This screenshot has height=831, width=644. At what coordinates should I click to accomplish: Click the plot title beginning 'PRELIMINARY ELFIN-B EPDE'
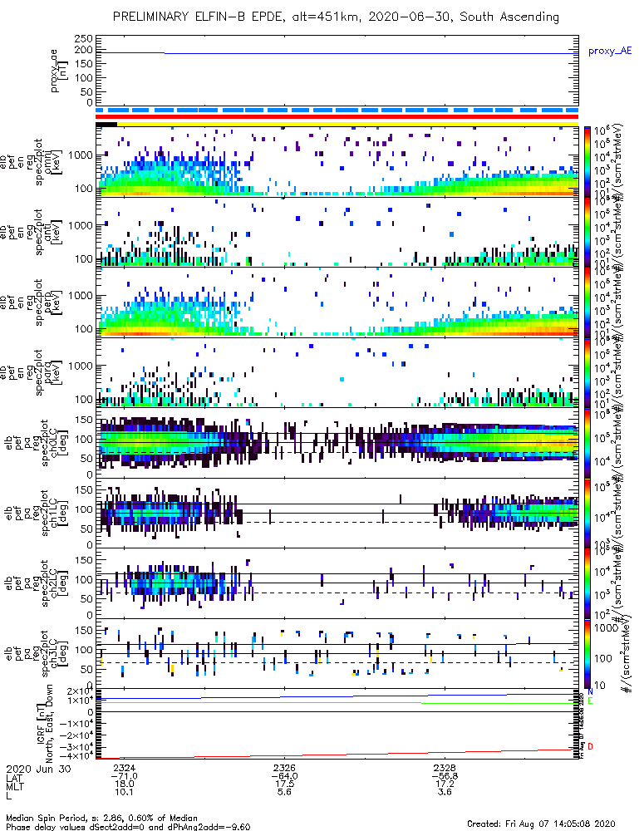click(336, 17)
